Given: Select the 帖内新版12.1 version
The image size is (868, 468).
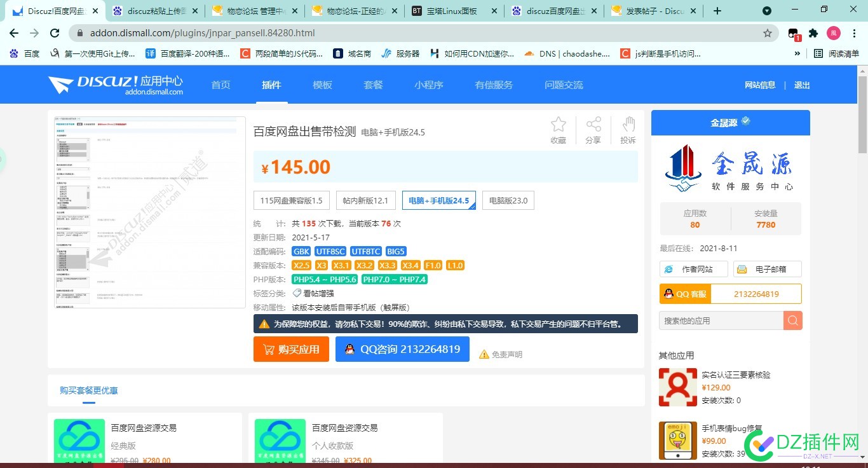Looking at the screenshot, I should (x=365, y=200).
